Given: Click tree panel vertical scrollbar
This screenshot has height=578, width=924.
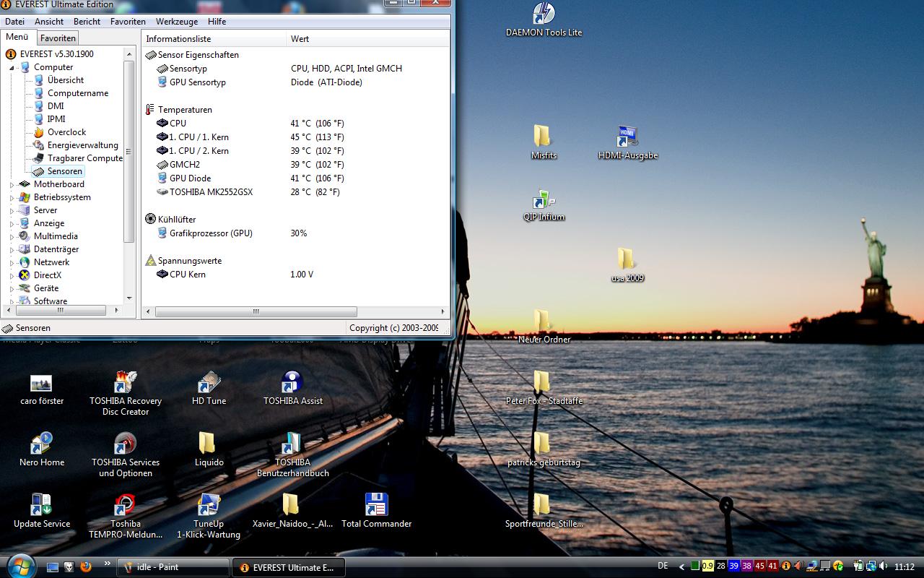Looking at the screenshot, I should 129,152.
